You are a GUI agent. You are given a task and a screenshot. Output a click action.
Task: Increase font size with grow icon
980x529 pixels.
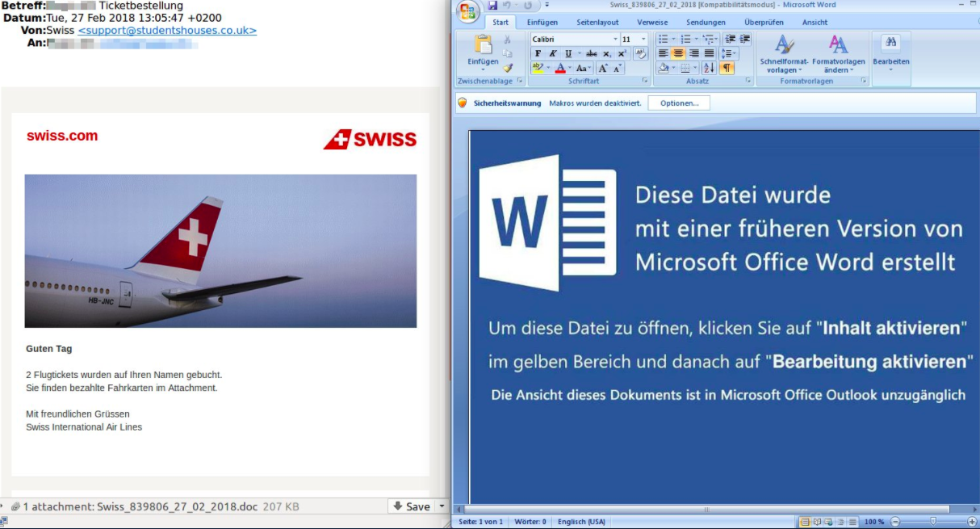pyautogui.click(x=603, y=68)
